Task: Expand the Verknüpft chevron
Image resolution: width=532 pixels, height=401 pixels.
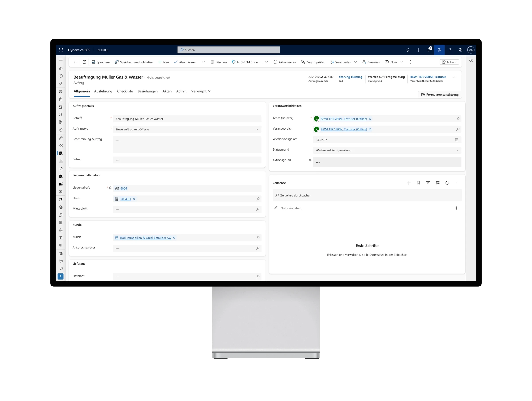Action: (209, 91)
